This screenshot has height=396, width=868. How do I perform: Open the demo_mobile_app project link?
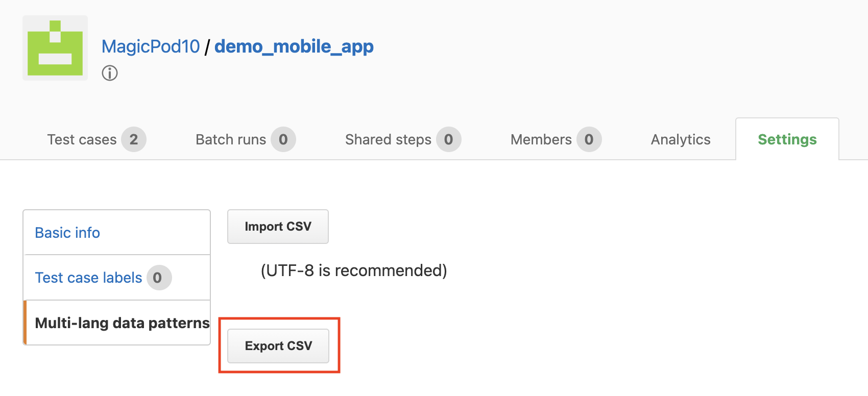[x=294, y=46]
